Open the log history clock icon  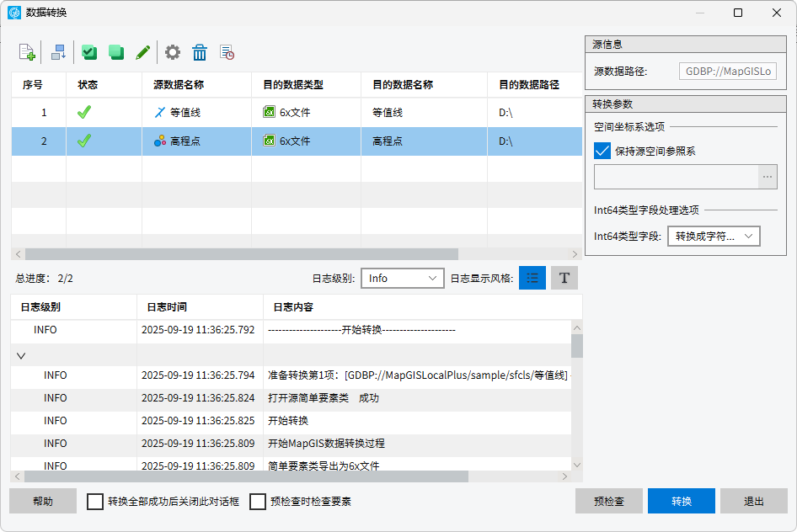click(227, 52)
